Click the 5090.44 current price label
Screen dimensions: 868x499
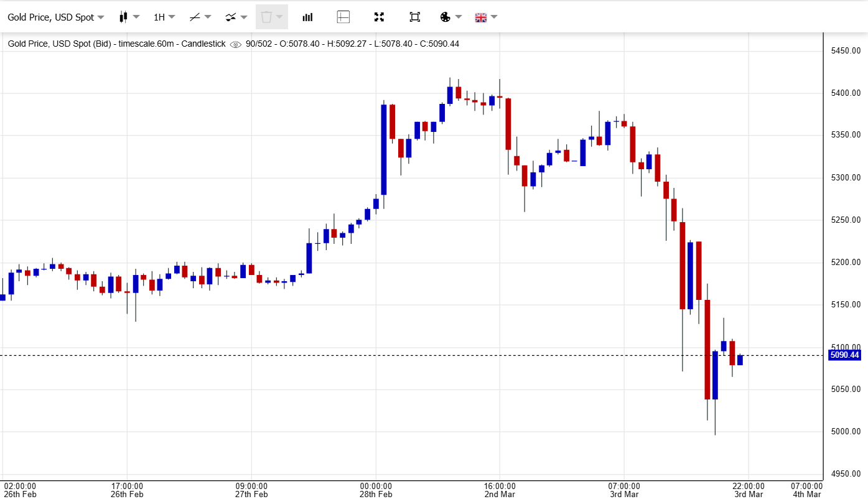(x=844, y=355)
